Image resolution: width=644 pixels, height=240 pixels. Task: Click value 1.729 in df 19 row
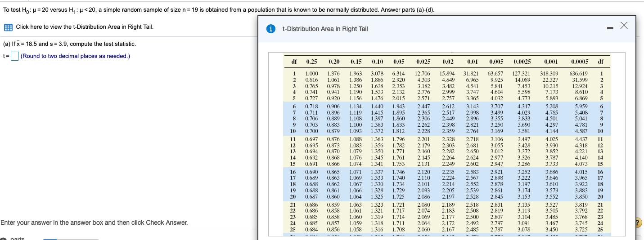[398, 190]
